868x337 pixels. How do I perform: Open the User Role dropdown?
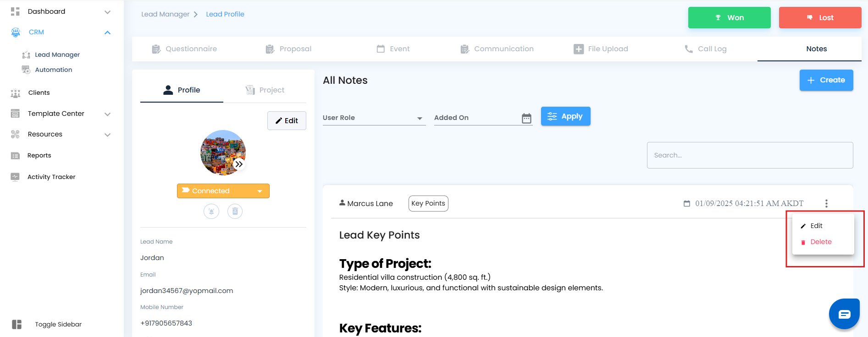coord(373,118)
